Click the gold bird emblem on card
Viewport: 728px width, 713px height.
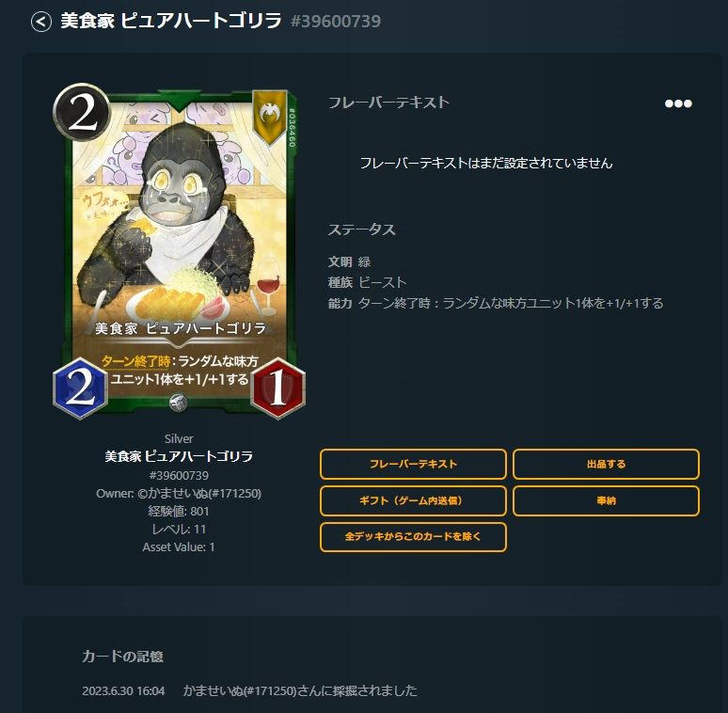pyautogui.click(x=269, y=115)
